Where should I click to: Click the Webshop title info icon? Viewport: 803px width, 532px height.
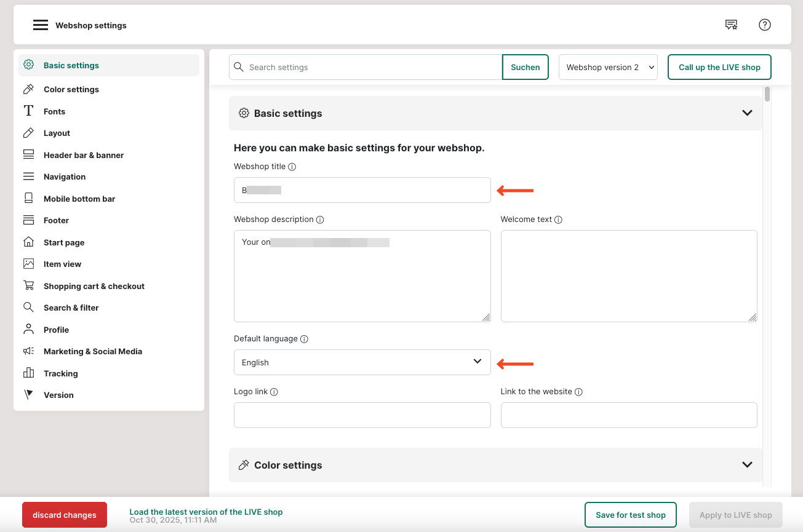click(292, 167)
